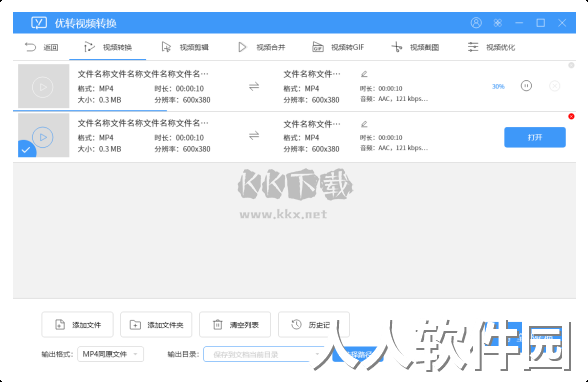Click the app logo in the title bar
The height and width of the screenshot is (382, 588).
[x=39, y=23]
